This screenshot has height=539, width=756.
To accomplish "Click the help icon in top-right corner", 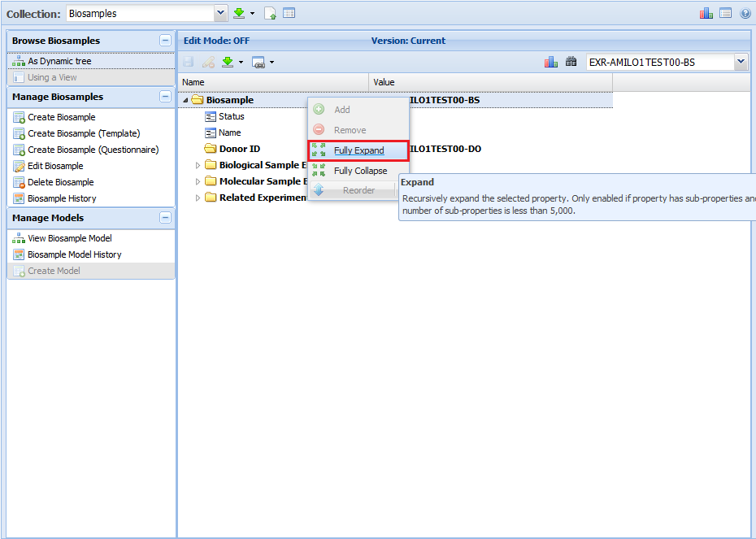I will (745, 14).
